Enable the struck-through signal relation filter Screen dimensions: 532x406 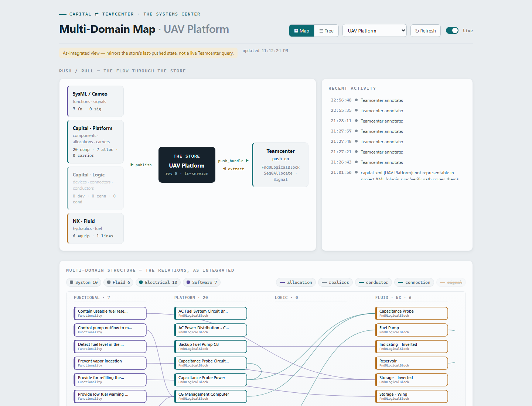(x=451, y=282)
